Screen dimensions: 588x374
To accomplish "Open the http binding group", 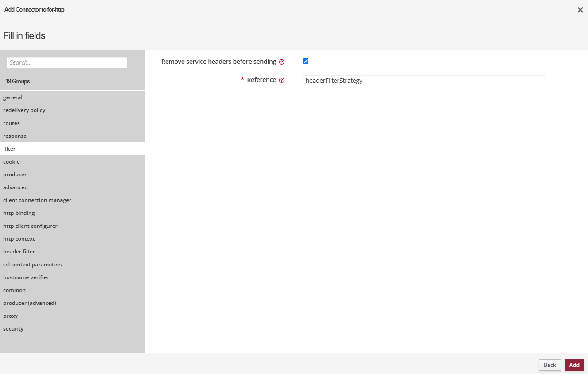I will coord(19,213).
